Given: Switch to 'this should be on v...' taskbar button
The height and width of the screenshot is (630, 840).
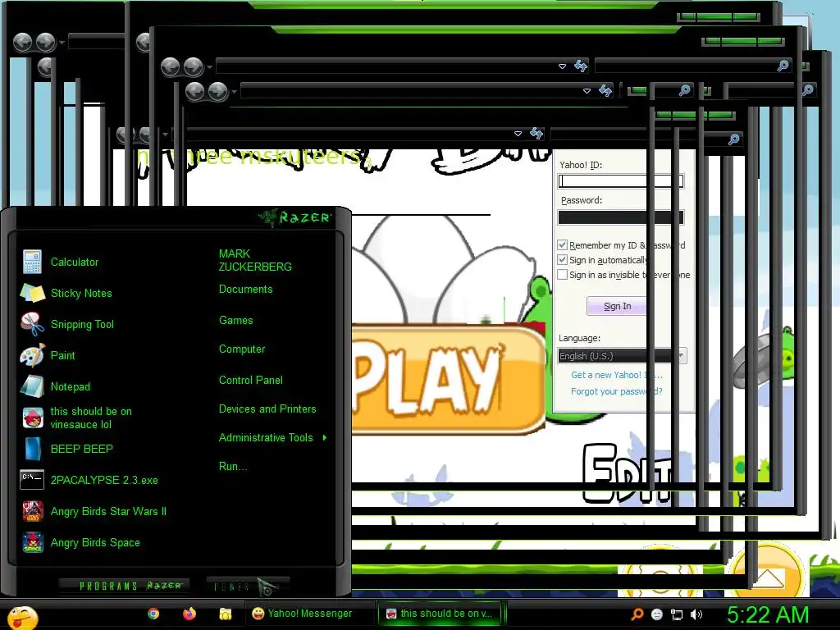Looking at the screenshot, I should pos(441,614).
